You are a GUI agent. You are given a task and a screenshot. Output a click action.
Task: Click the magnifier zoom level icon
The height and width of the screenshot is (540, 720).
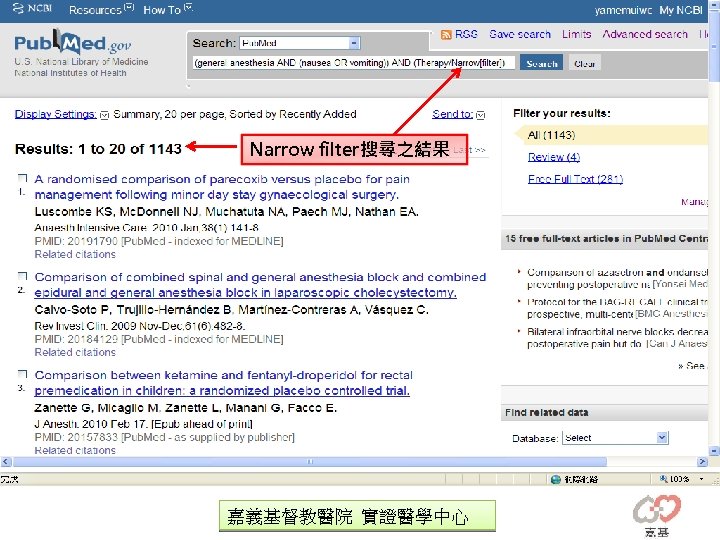[663, 479]
